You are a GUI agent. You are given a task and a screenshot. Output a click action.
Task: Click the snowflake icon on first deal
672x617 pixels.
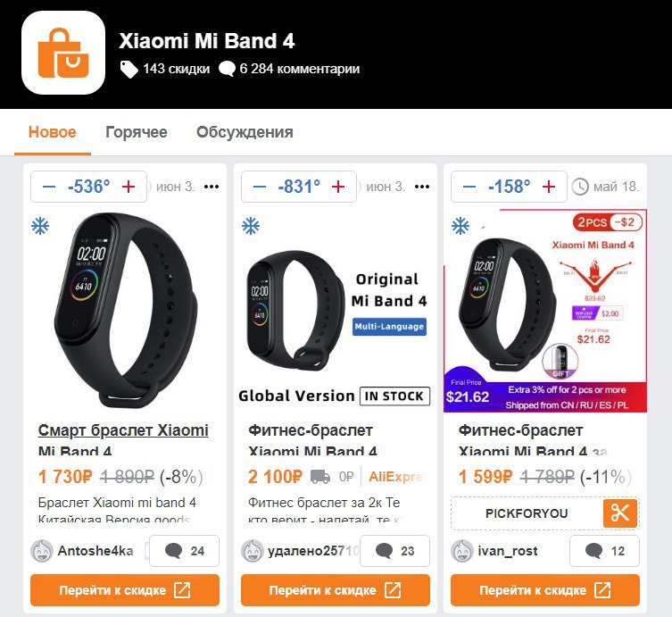(x=40, y=226)
